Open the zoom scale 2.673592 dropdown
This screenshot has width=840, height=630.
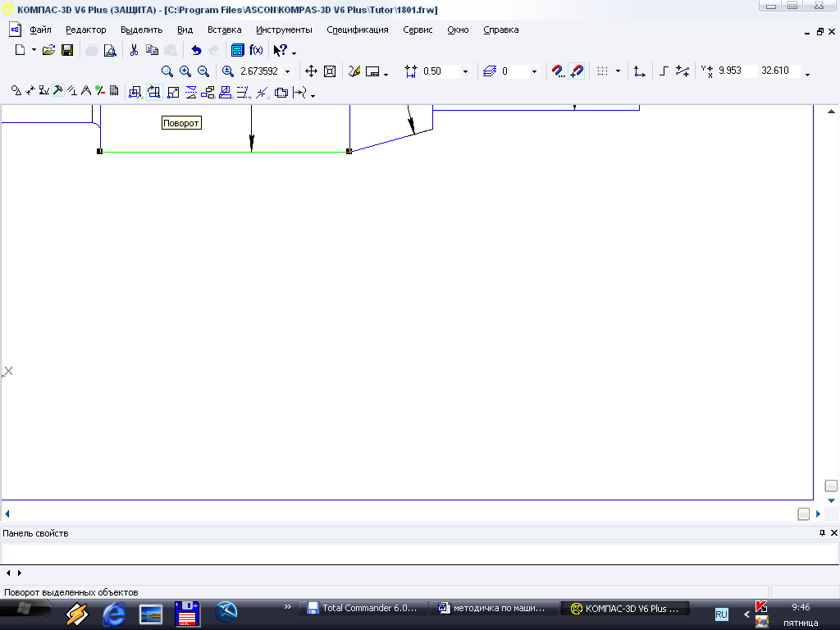tap(287, 71)
